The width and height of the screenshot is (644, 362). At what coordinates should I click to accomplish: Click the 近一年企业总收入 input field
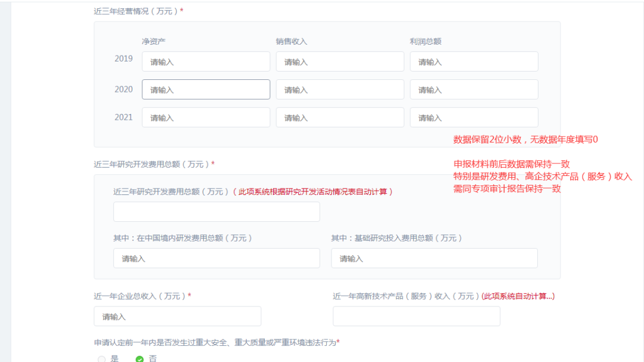(178, 317)
